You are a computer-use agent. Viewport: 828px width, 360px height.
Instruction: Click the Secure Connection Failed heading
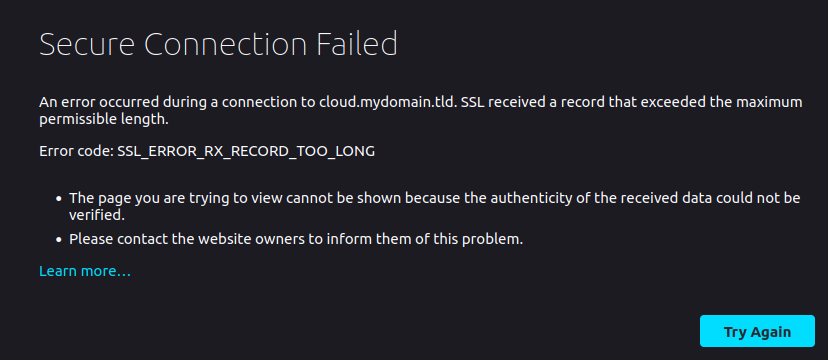pos(218,44)
